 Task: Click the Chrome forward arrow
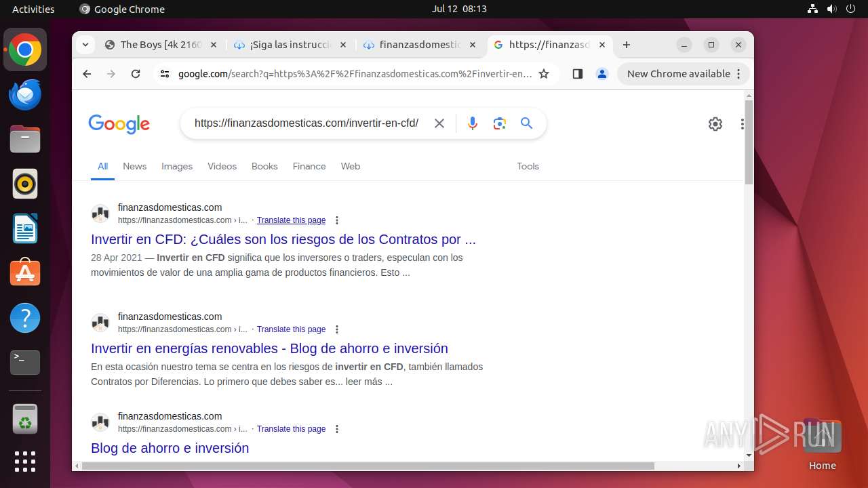coord(111,74)
